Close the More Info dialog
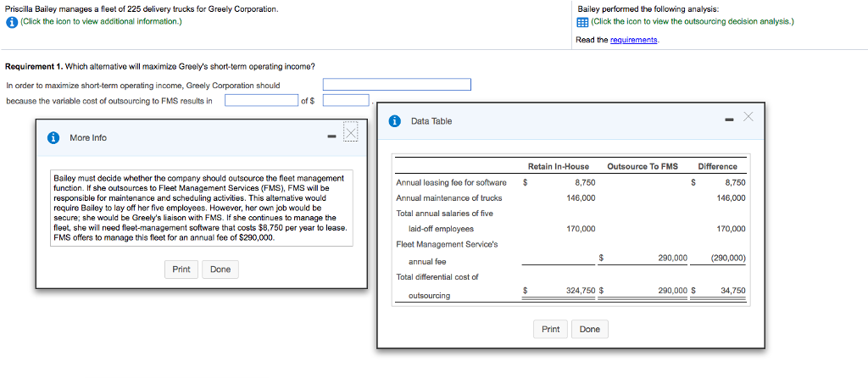 point(351,131)
